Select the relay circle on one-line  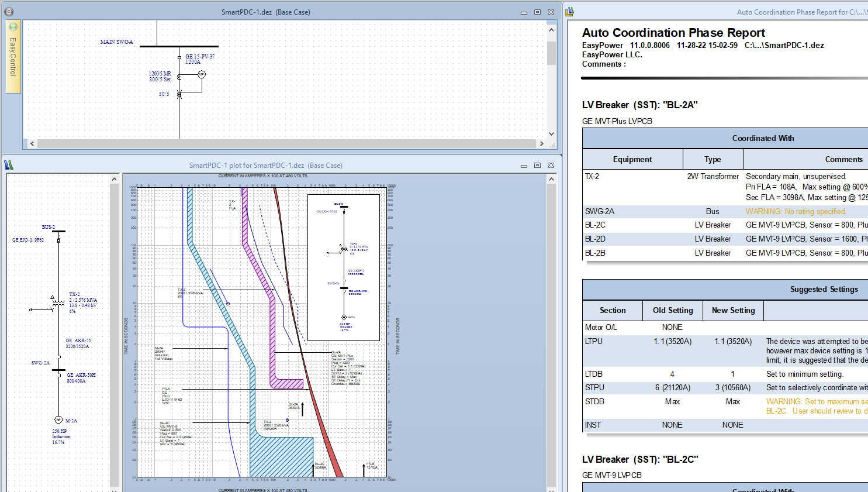tap(202, 74)
